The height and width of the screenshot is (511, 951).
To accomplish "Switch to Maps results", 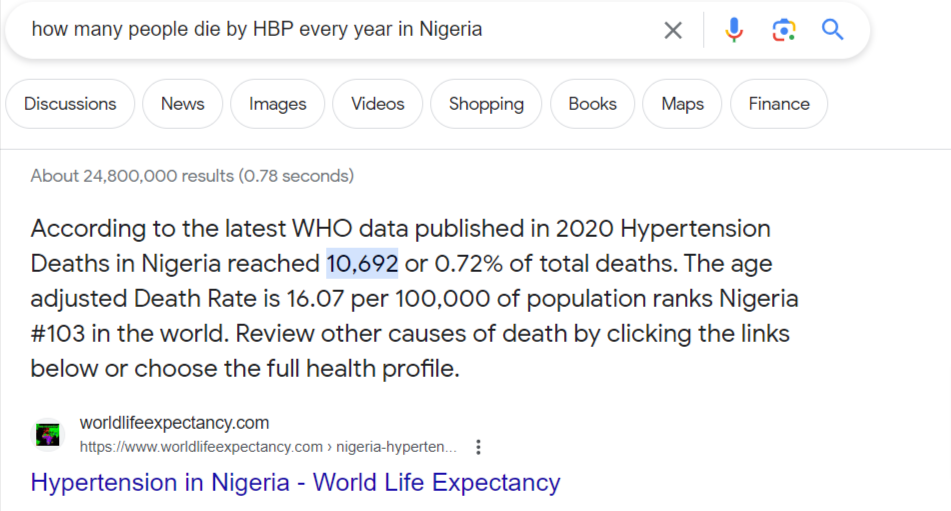I will click(x=682, y=104).
